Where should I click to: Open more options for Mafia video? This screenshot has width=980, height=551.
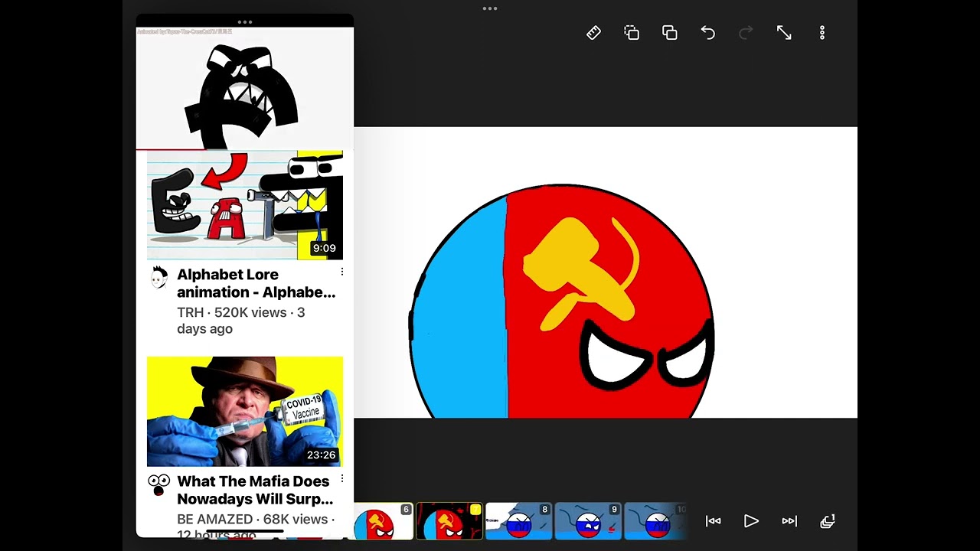tap(342, 478)
